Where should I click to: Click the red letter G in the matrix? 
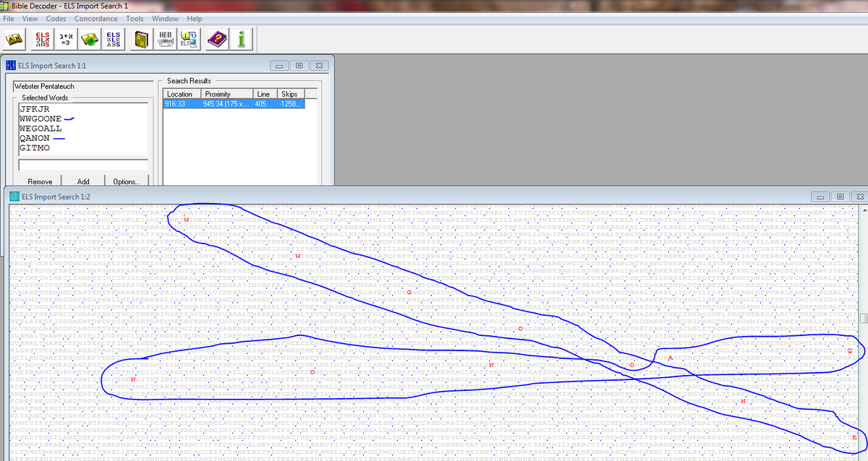(x=409, y=292)
